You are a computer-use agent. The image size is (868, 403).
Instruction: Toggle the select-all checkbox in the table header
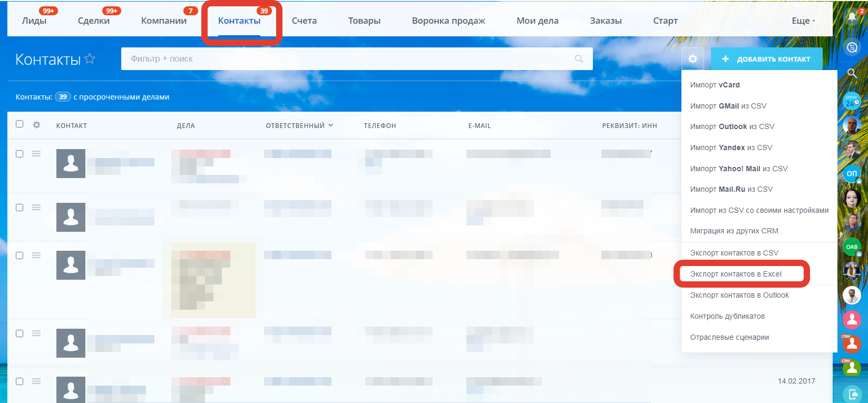pos(19,124)
